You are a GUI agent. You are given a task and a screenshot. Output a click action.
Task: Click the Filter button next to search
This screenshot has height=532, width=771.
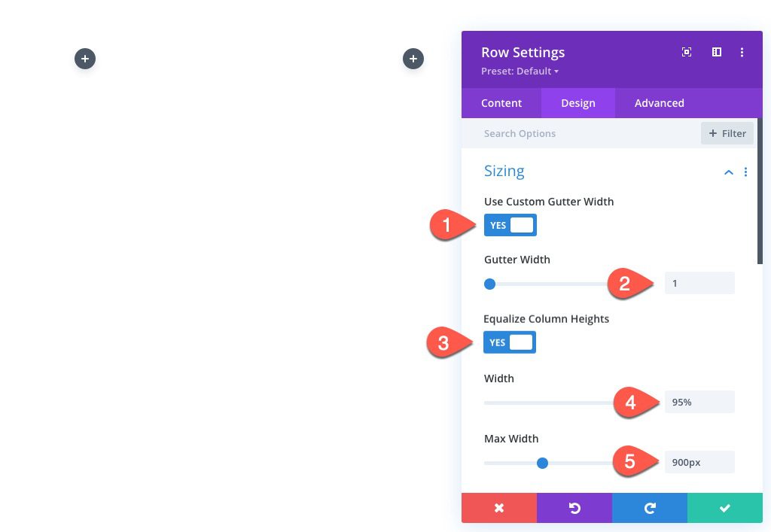[727, 133]
